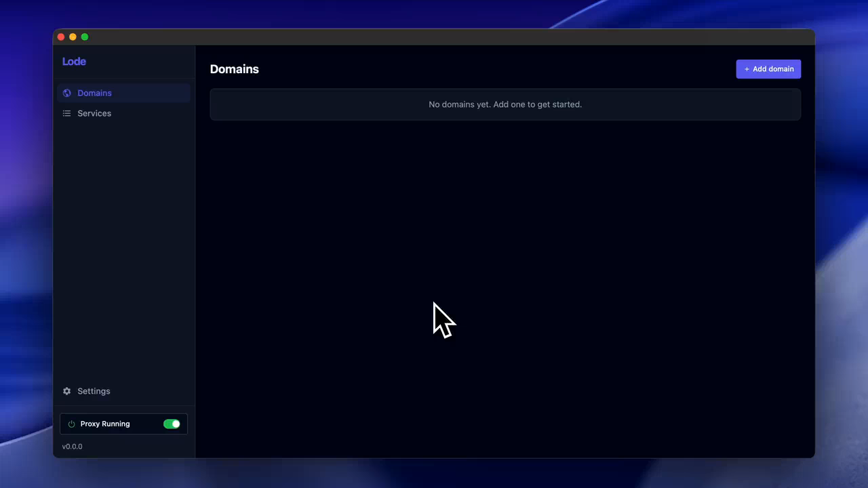Click the green zoom button on the window

(x=85, y=37)
